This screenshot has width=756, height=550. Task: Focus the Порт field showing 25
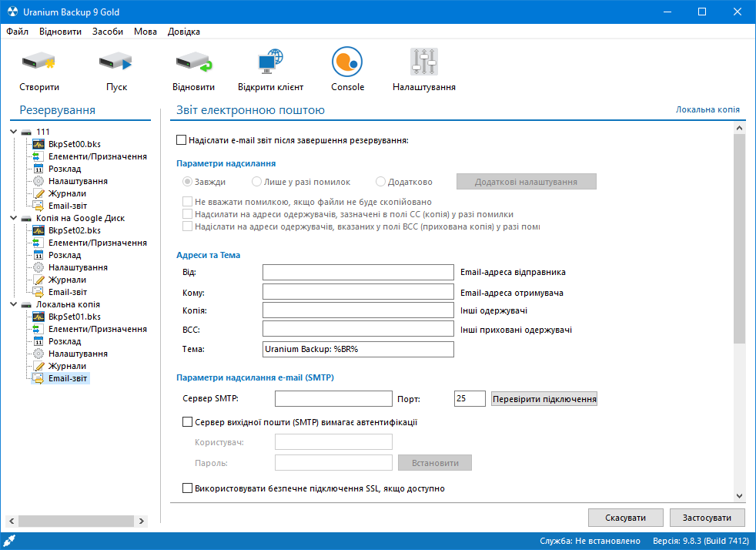click(x=470, y=398)
